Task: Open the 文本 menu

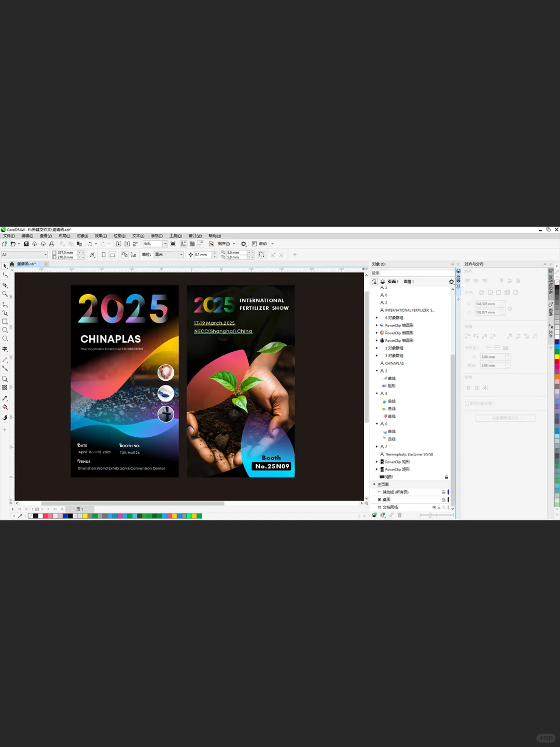Action: tap(138, 236)
